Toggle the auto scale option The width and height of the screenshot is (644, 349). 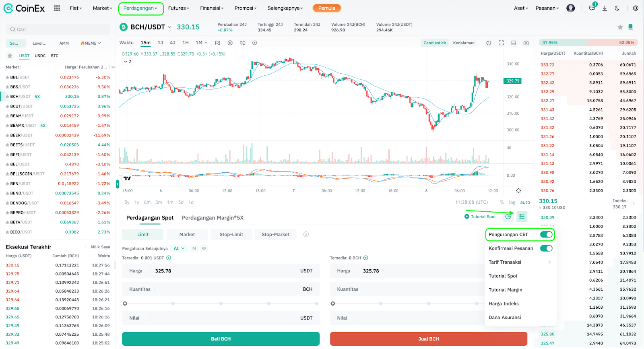(x=525, y=202)
